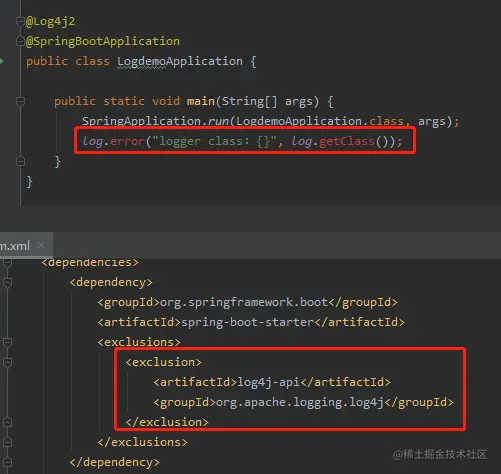
Task: Collapse the <dependencies> block fold marker
Action: pos(7,263)
